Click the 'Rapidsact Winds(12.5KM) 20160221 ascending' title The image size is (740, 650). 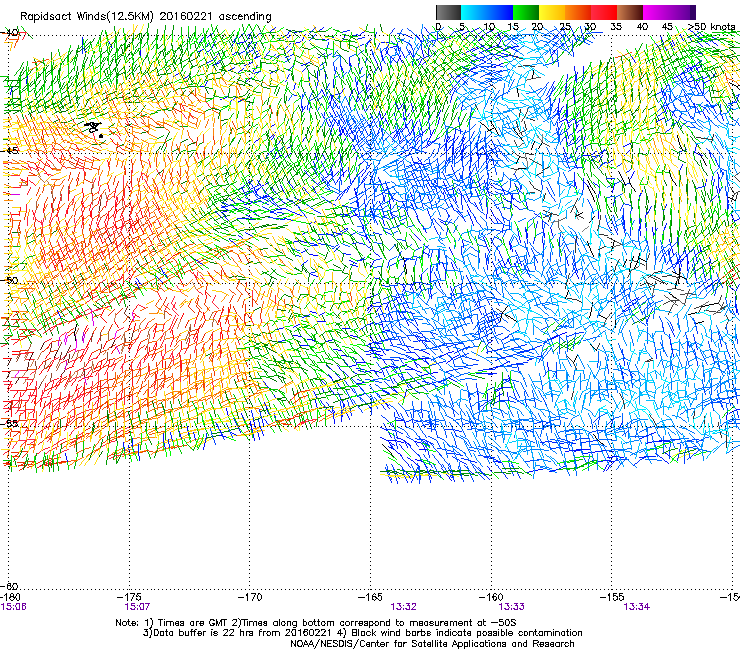(146, 17)
